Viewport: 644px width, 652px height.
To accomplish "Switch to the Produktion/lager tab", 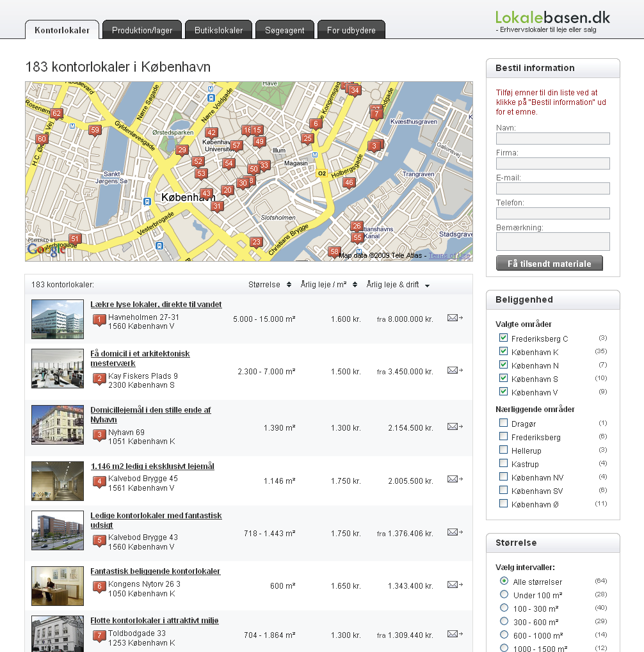I will [x=142, y=30].
